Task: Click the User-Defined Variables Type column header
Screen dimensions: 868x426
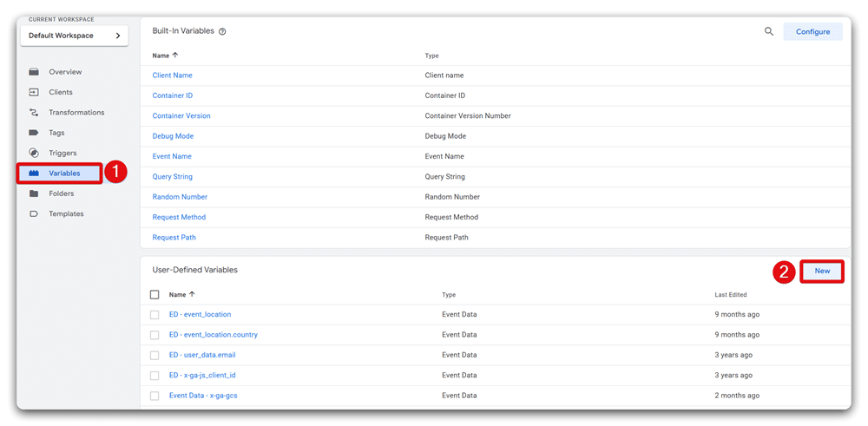Action: pos(449,295)
